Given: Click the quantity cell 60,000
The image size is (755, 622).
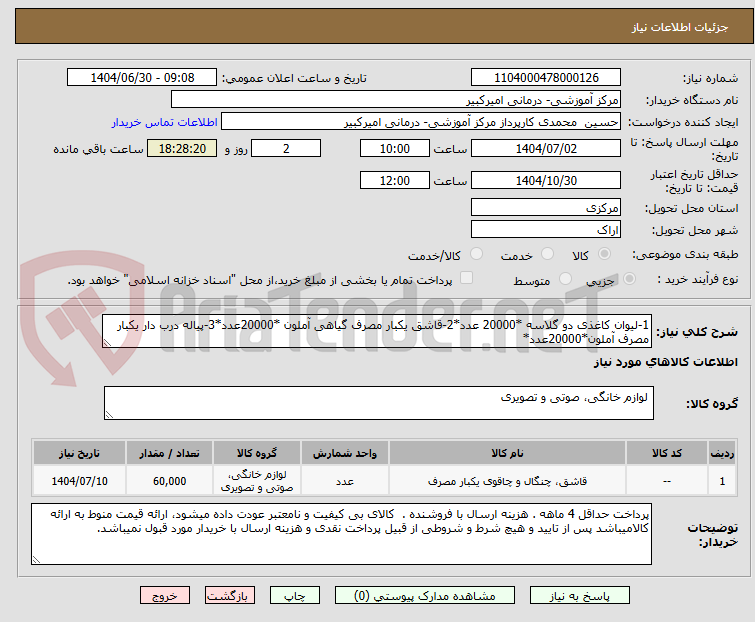Looking at the screenshot, I should 169,481.
